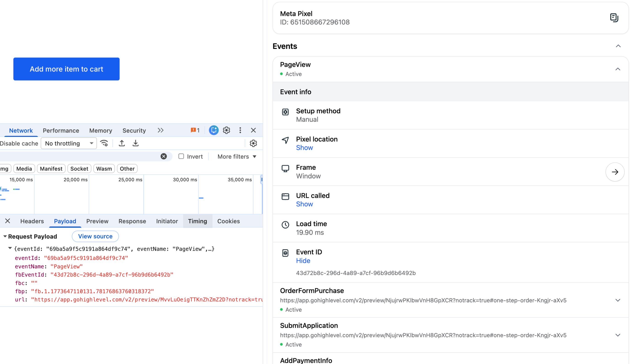Close the request details pane
Viewport: 632px width, 364px height.
[7, 221]
